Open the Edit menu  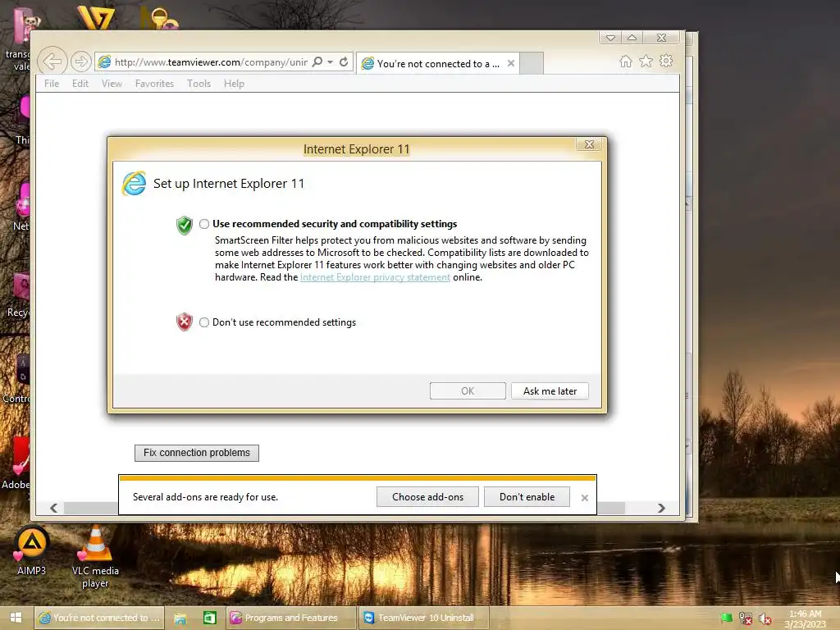pos(80,84)
